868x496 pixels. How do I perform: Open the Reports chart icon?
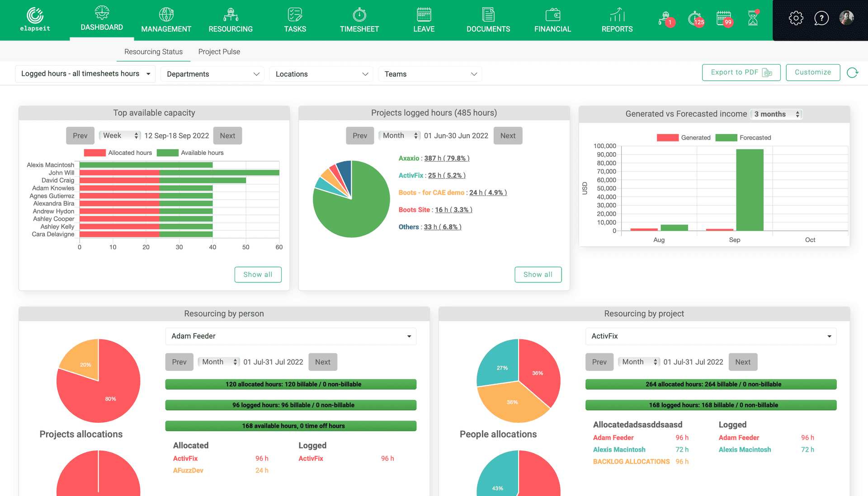pyautogui.click(x=617, y=15)
